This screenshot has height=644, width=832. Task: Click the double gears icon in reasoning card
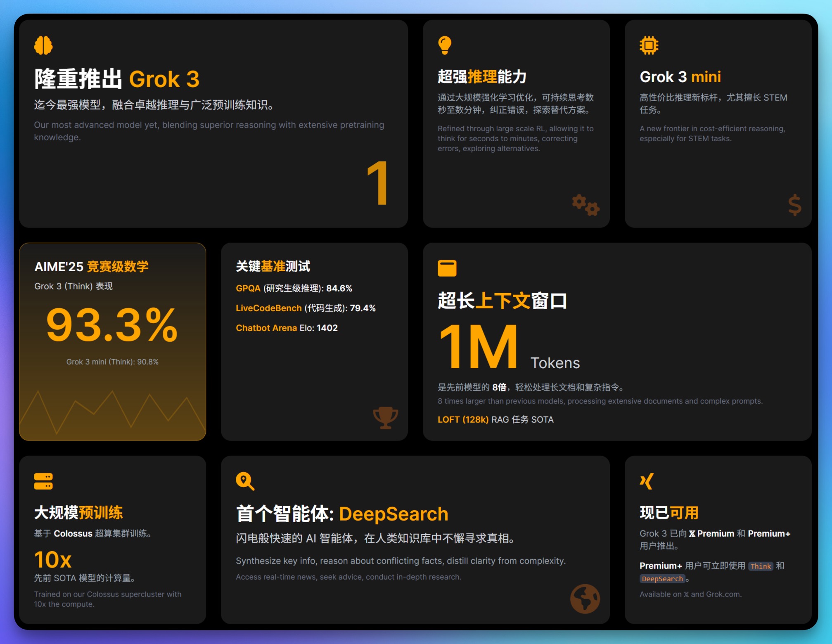tap(586, 205)
